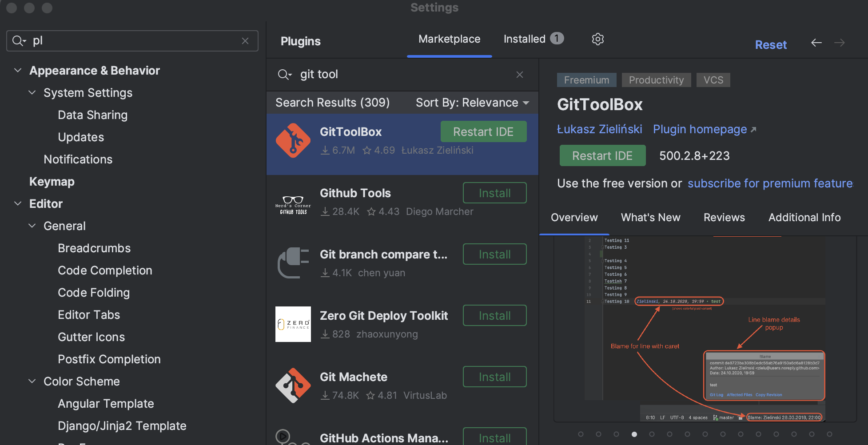This screenshot has height=445, width=868.
Task: Click the GitHub Actions Manager plugin icon
Action: (293, 437)
